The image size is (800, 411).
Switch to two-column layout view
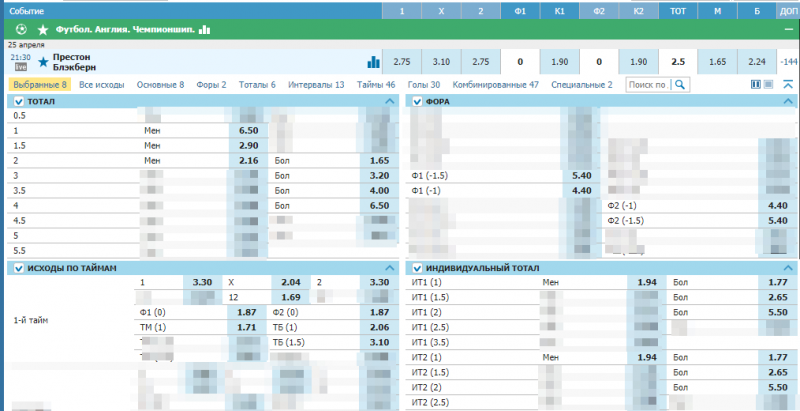755,85
